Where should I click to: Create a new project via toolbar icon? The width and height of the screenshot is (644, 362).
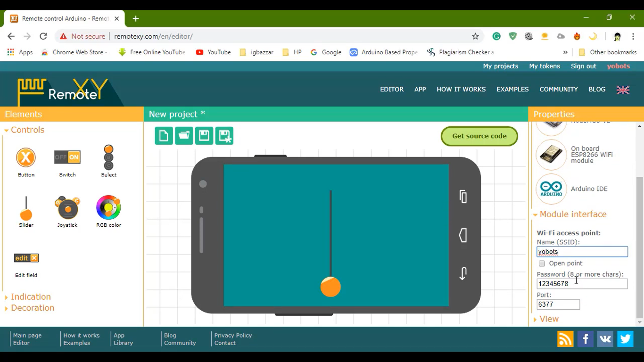(x=164, y=135)
